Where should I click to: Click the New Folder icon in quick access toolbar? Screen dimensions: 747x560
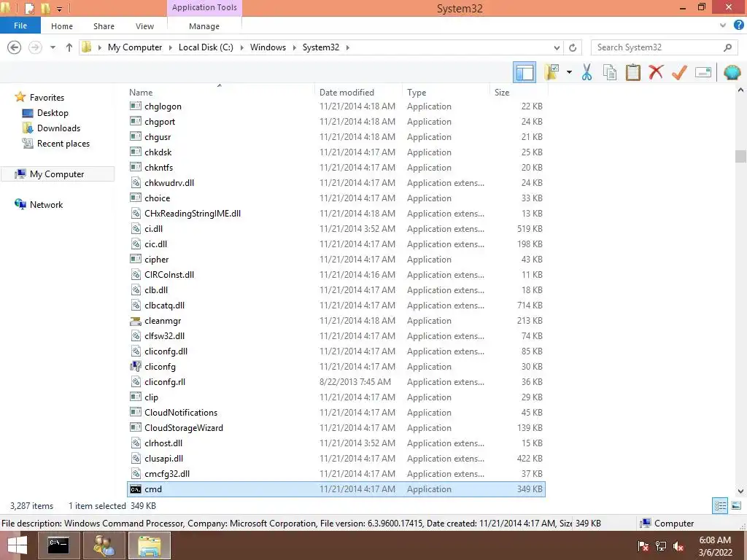coord(45,8)
